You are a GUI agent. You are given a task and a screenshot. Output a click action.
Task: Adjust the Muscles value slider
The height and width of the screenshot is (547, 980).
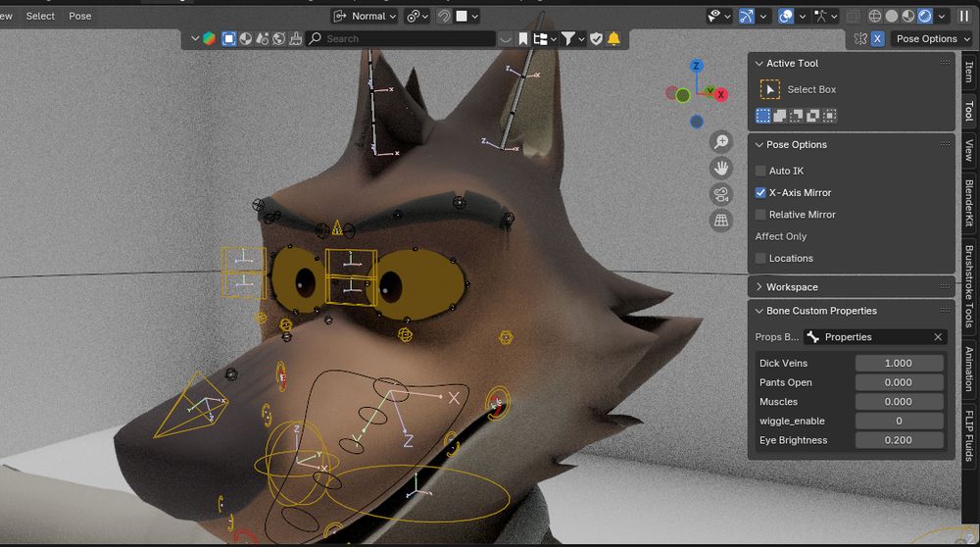(899, 401)
